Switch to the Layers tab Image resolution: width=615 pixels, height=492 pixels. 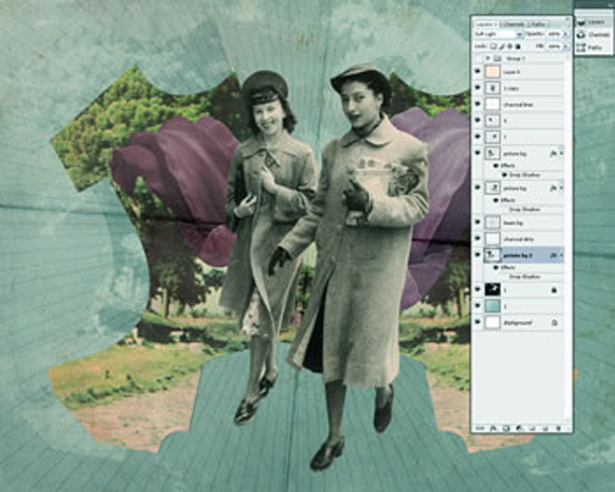486,24
